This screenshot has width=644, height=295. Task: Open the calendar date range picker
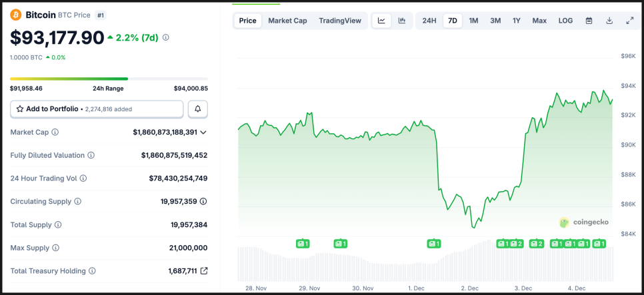589,21
